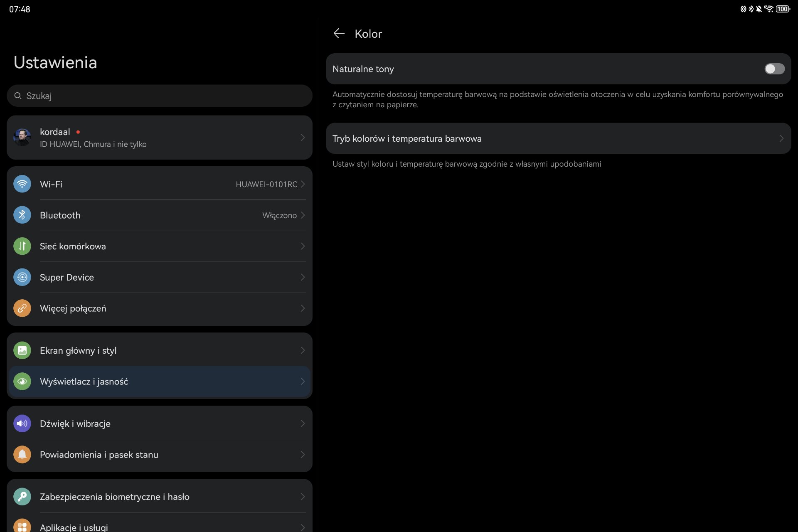Open Sieć komórkowa row chevron
Viewport: 798px width, 532px height.
303,246
